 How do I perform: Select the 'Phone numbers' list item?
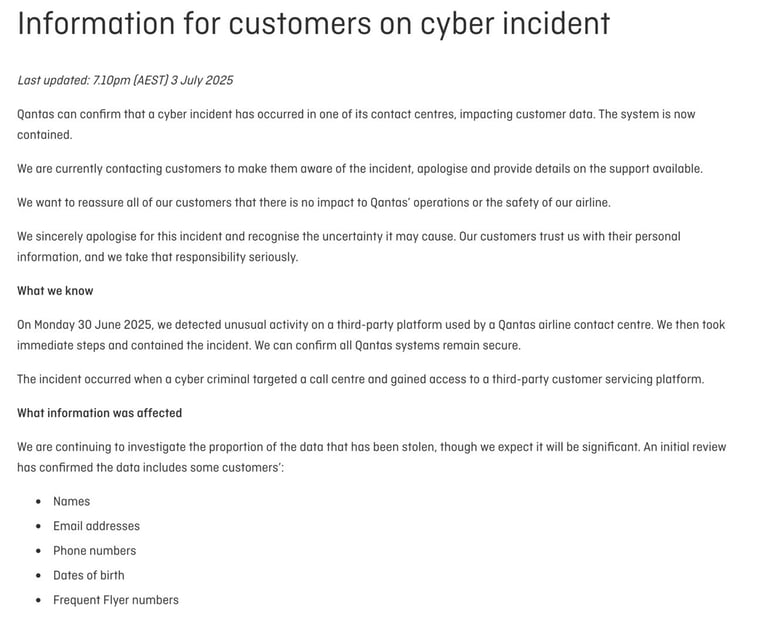tap(95, 551)
